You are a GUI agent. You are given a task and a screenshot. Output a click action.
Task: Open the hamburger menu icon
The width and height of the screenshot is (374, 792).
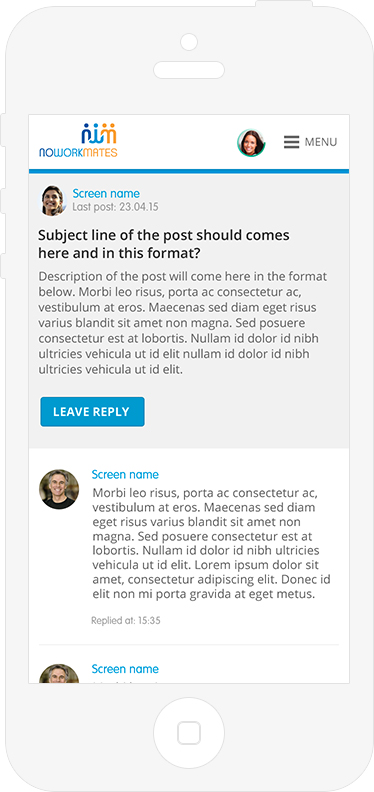tap(292, 142)
